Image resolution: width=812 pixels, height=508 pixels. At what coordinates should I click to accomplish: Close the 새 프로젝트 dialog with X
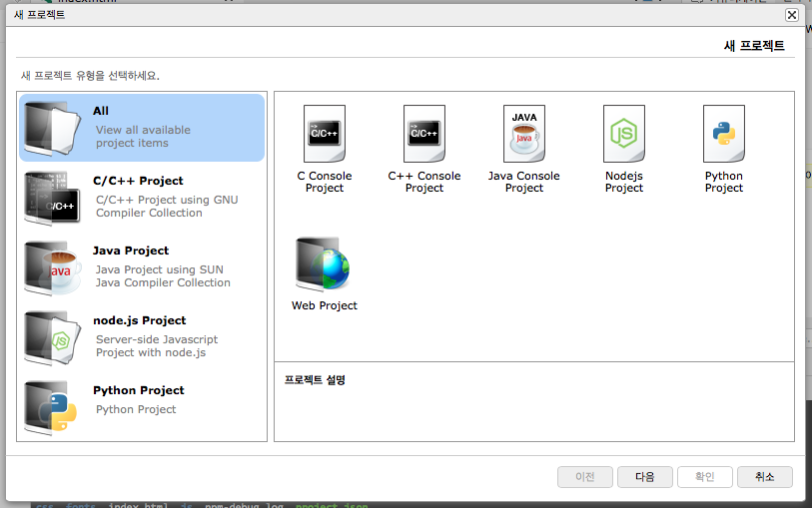[x=792, y=15]
